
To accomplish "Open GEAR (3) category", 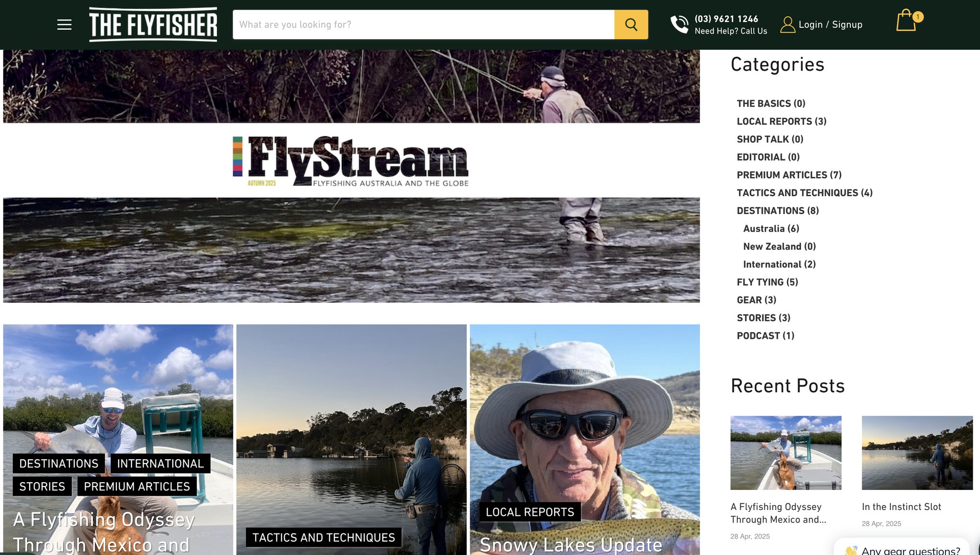I will [756, 300].
